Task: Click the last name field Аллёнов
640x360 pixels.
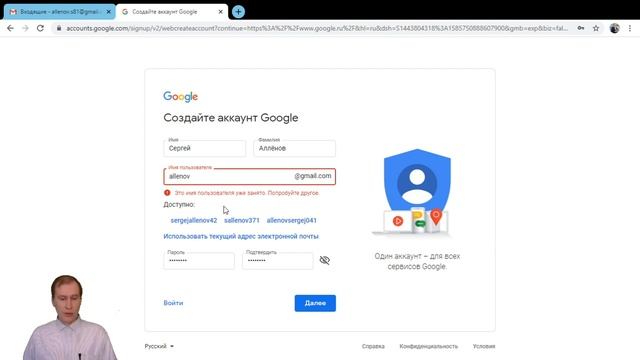Action: click(x=295, y=148)
